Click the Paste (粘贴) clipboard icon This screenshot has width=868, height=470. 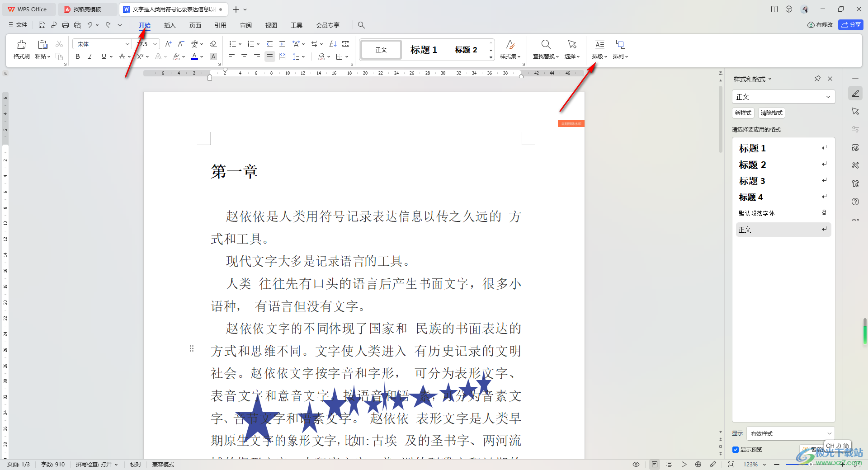click(42, 44)
